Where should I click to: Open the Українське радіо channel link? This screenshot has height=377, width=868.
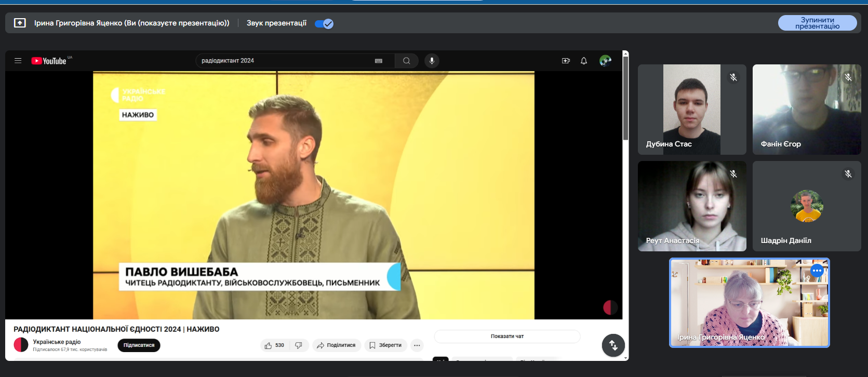point(57,342)
